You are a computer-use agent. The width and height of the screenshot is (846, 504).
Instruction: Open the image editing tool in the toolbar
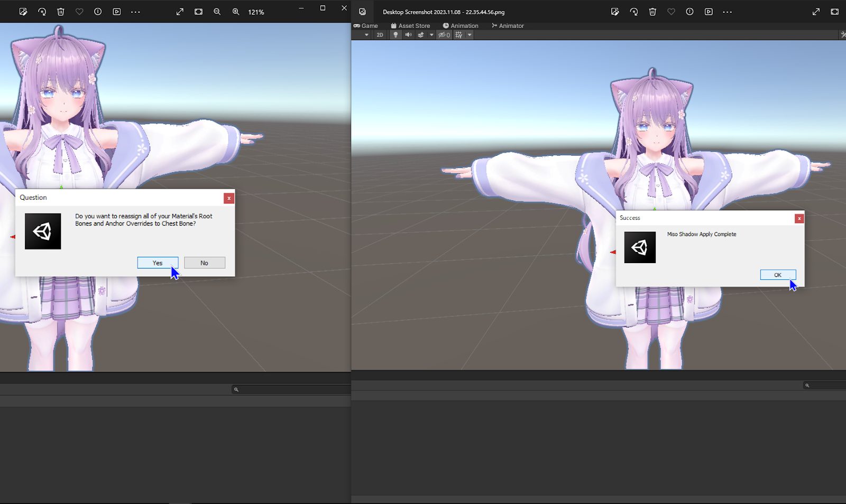coord(23,11)
